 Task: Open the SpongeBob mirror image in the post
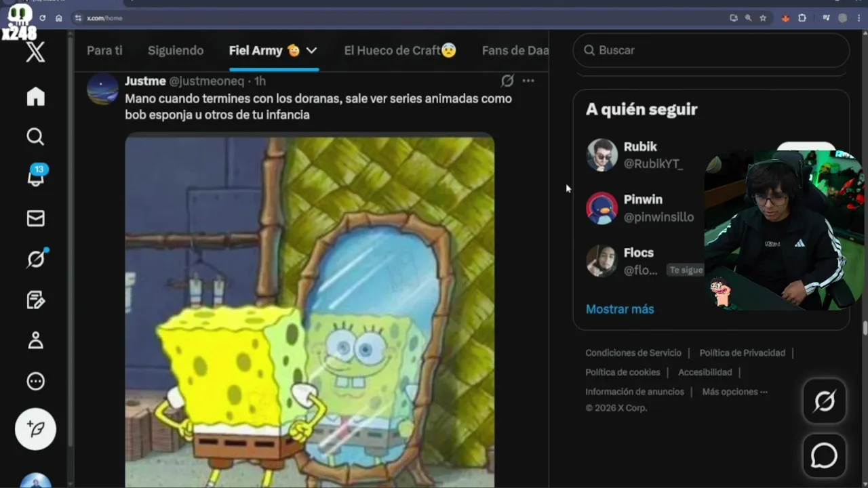[x=309, y=310]
